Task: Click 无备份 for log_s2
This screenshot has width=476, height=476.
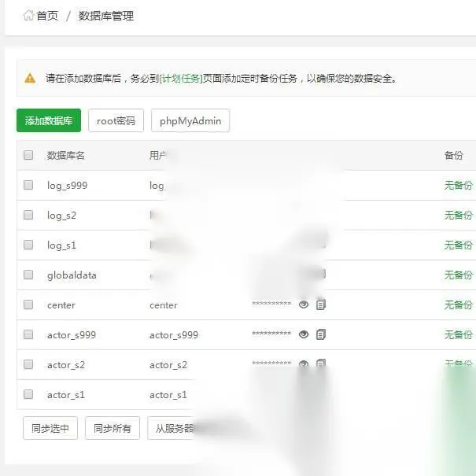Action: (x=459, y=216)
